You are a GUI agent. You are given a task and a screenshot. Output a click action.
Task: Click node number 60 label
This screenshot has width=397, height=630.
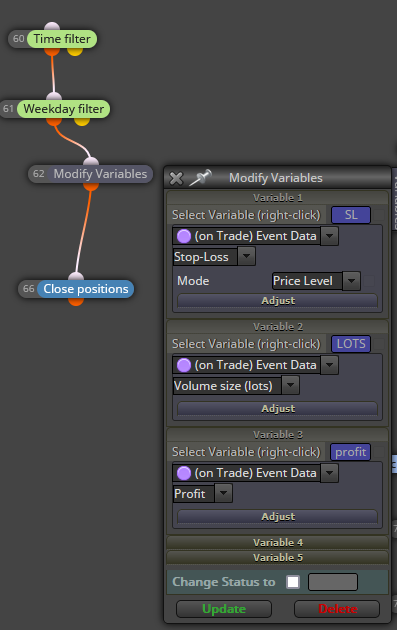pos(18,39)
